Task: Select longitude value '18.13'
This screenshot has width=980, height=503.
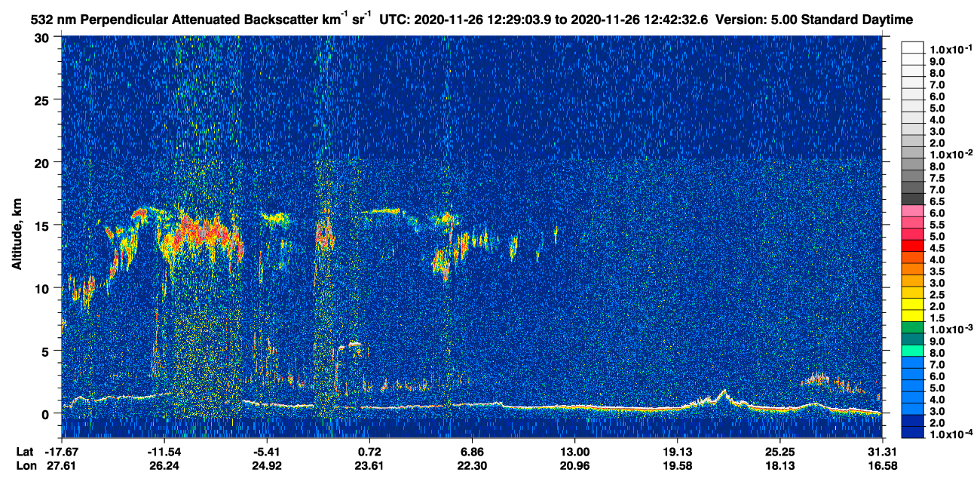Action: (x=779, y=465)
